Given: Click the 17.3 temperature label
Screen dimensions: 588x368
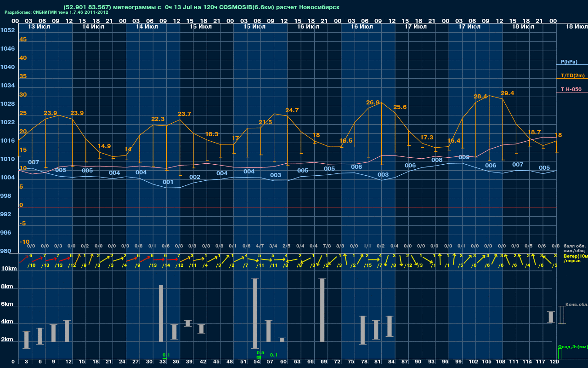Looking at the screenshot, I should (x=427, y=138).
